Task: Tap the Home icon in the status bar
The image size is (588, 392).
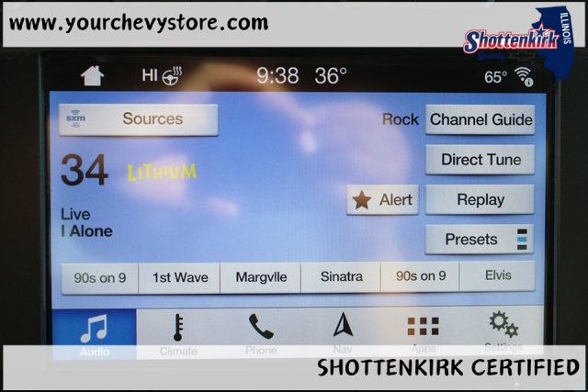Action: tap(93, 75)
